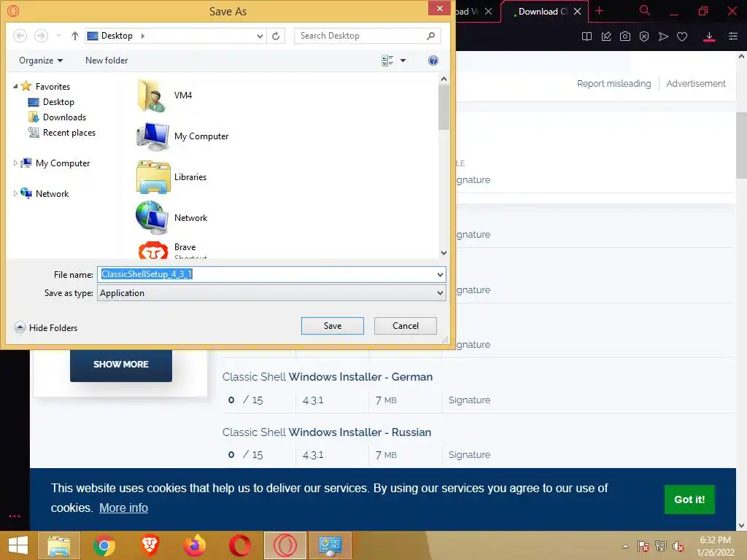Click the webpage vertical scrollbar thumb
The height and width of the screenshot is (560, 747).
[x=741, y=145]
